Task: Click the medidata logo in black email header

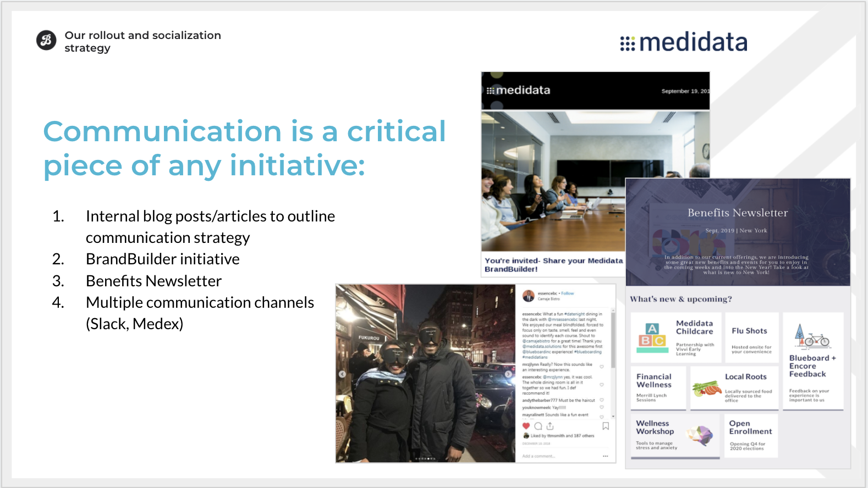Action: pos(518,90)
